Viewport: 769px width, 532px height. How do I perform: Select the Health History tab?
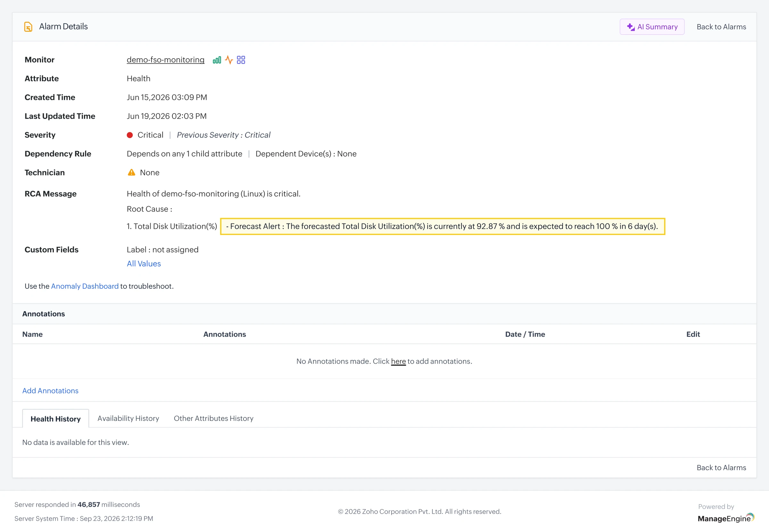click(x=56, y=419)
